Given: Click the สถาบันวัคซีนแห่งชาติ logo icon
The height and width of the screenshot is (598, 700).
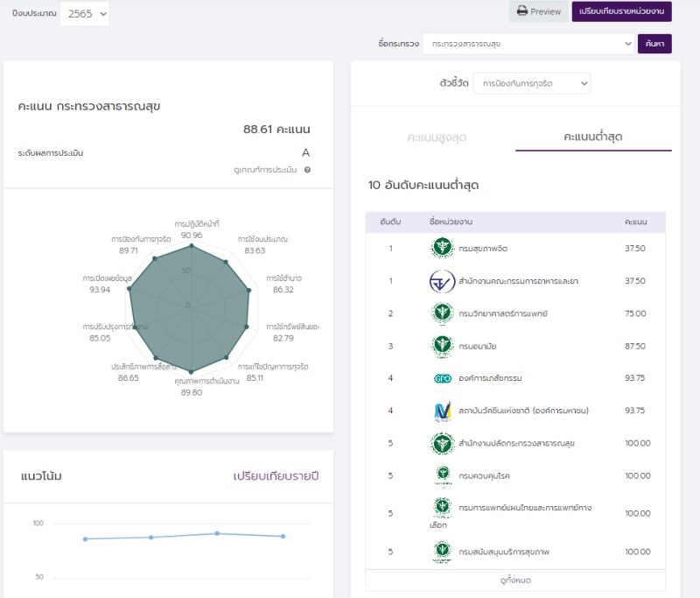Looking at the screenshot, I should (x=442, y=411).
